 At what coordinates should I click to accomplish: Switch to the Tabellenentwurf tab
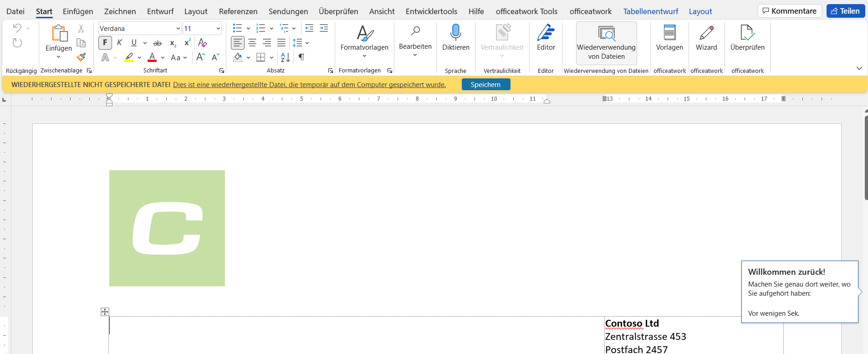point(651,11)
